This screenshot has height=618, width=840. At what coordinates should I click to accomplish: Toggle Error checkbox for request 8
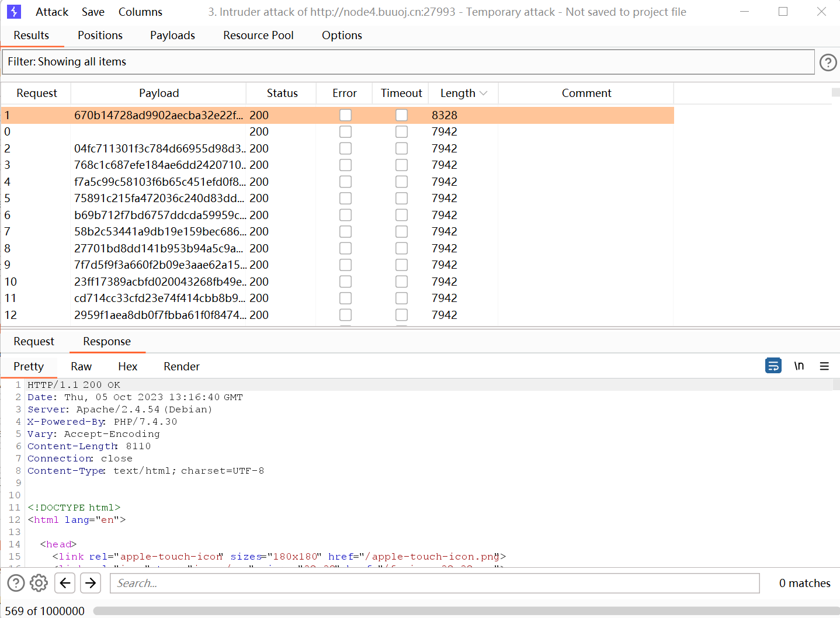[345, 248]
